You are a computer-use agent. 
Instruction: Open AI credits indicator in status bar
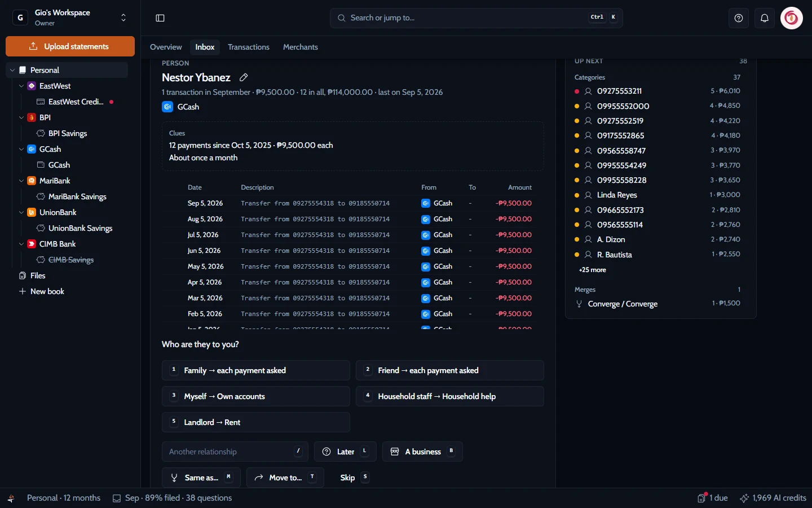click(x=773, y=498)
